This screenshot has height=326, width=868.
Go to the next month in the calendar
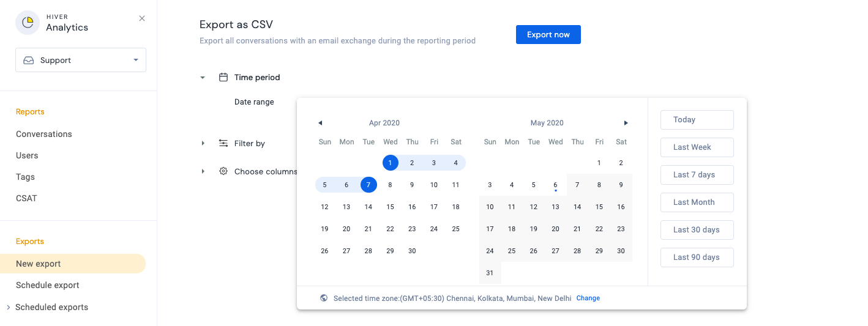(626, 123)
